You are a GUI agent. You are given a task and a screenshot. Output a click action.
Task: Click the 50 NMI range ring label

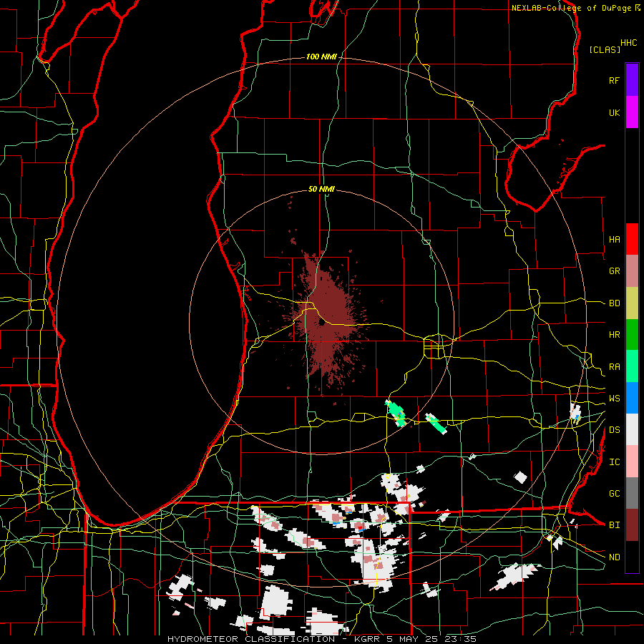[321, 189]
